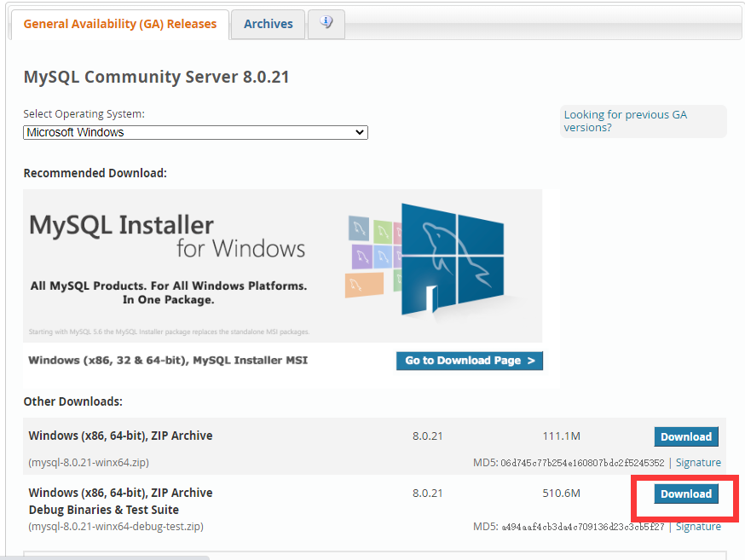Download mysql-8.0.21-winx64.zip archive
This screenshot has height=560, width=745.
pyautogui.click(x=686, y=436)
